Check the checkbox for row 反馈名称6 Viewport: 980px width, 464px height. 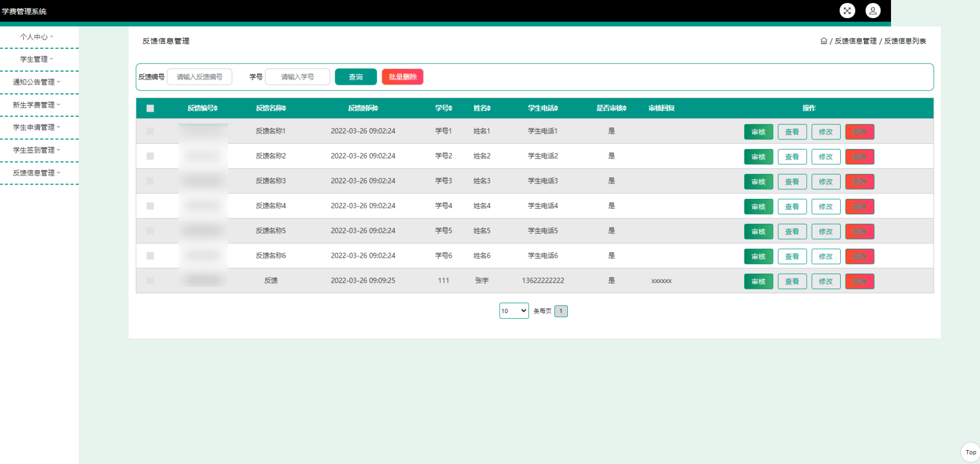150,256
